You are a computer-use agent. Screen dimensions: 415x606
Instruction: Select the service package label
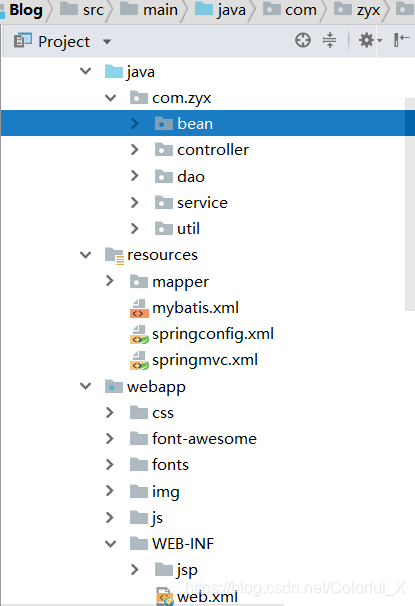(202, 203)
